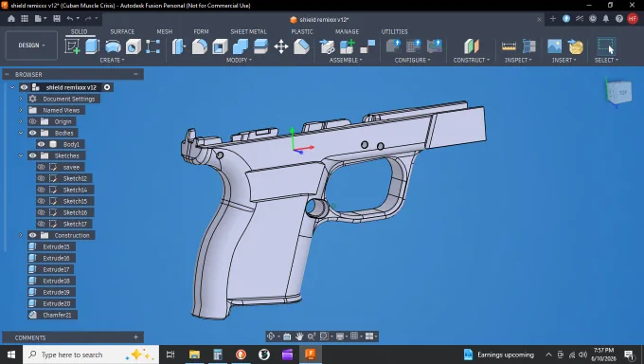Open the MODIFY dropdown menu
644x364 pixels.
[x=239, y=60]
